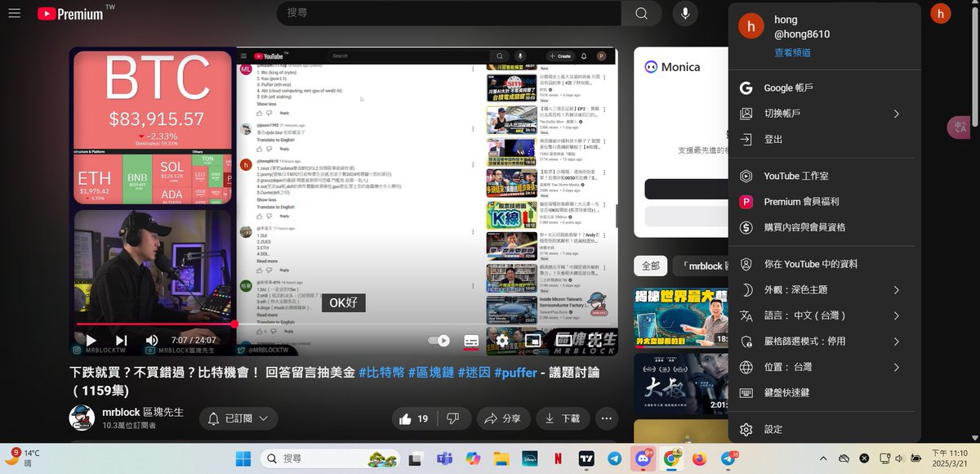Image resolution: width=980 pixels, height=474 pixels.
Task: Open mrblock channel avatar below video
Action: point(82,418)
